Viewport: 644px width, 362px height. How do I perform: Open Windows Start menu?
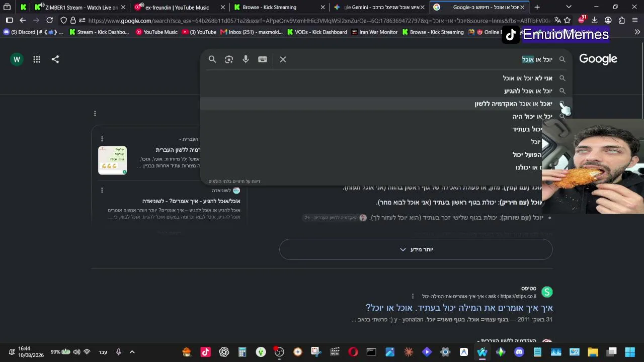[630, 352]
